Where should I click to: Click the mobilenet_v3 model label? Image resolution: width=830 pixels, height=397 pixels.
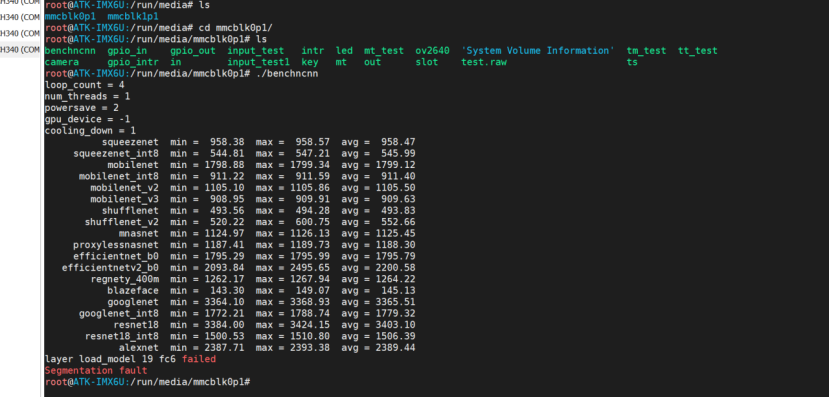pyautogui.click(x=124, y=200)
